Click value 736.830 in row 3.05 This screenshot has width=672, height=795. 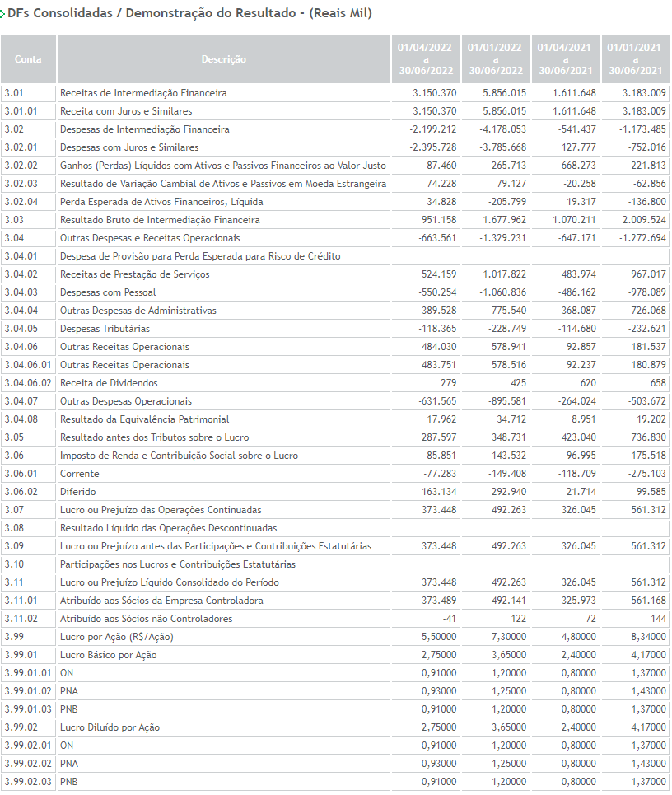tap(648, 437)
